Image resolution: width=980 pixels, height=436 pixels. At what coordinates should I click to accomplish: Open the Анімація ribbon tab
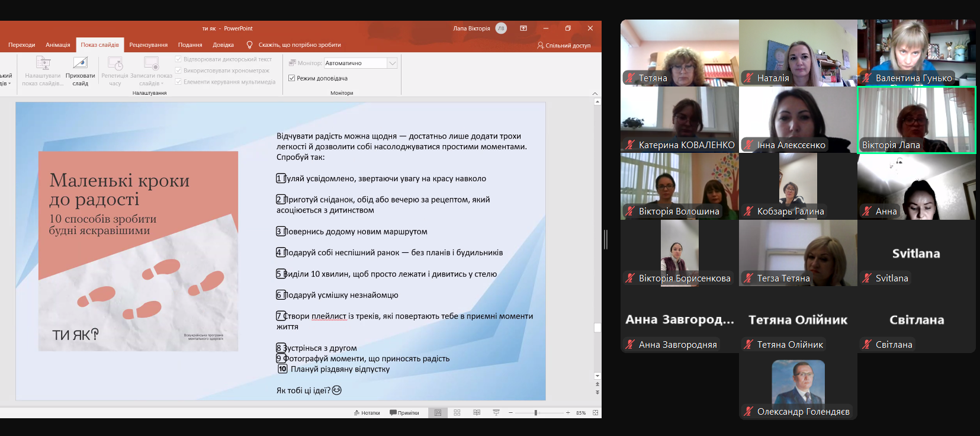[58, 45]
